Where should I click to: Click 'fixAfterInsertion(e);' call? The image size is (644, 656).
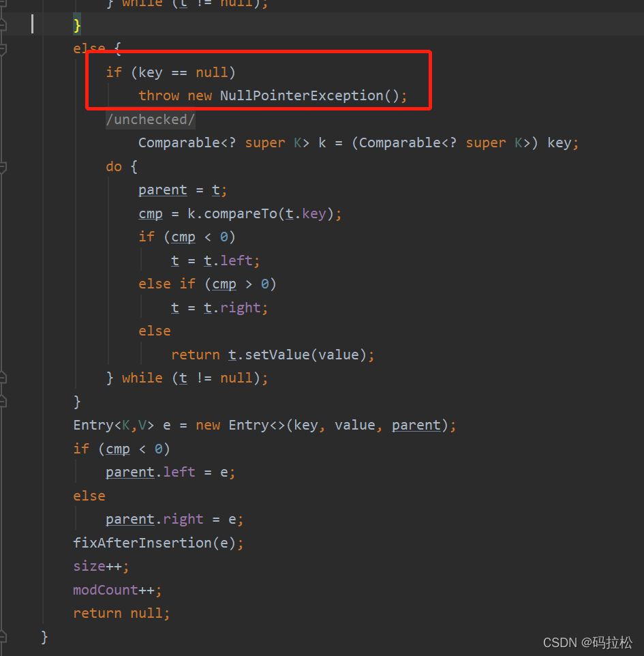click(158, 543)
